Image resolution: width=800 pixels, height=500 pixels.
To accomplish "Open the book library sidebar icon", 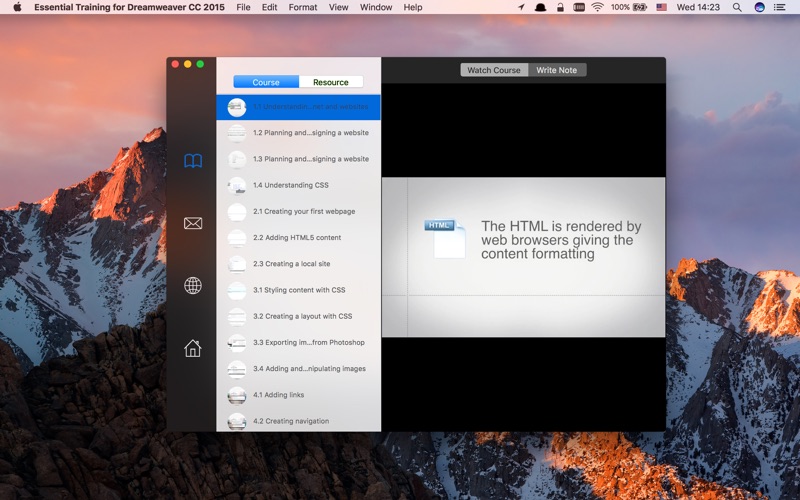I will [193, 161].
